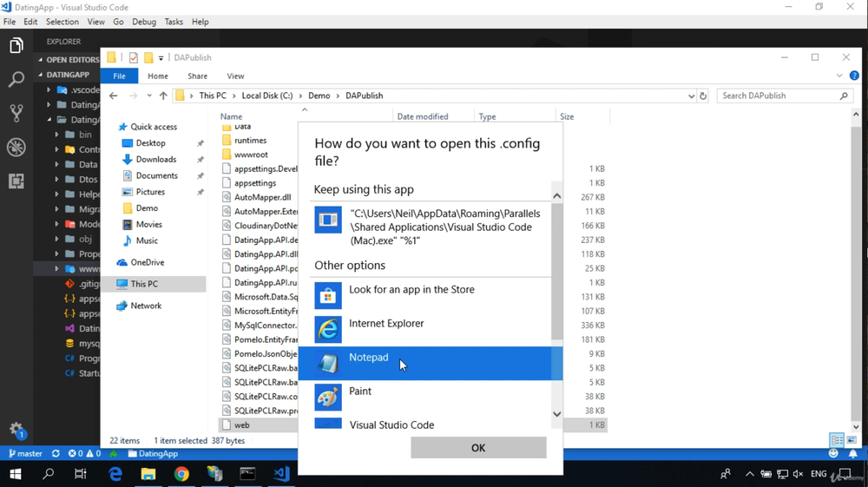The height and width of the screenshot is (487, 868).
Task: Go back in File Explorer navigation
Action: click(x=114, y=95)
